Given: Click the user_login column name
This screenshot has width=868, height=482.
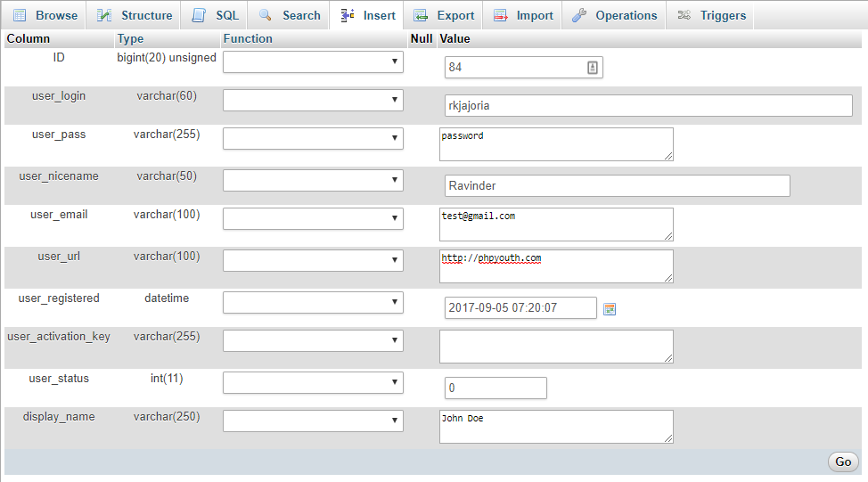Looking at the screenshot, I should coord(59,95).
